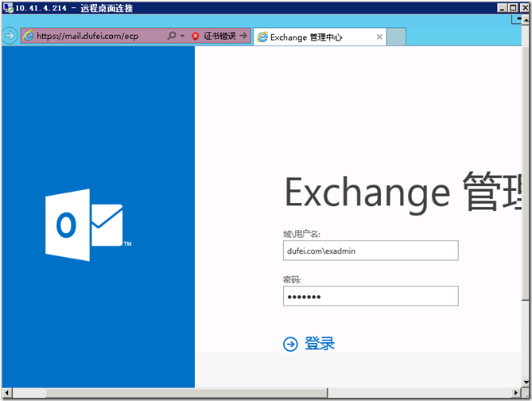Screen dimensions: 532x401
Task: Focus the 密码 password input field
Action: click(371, 296)
